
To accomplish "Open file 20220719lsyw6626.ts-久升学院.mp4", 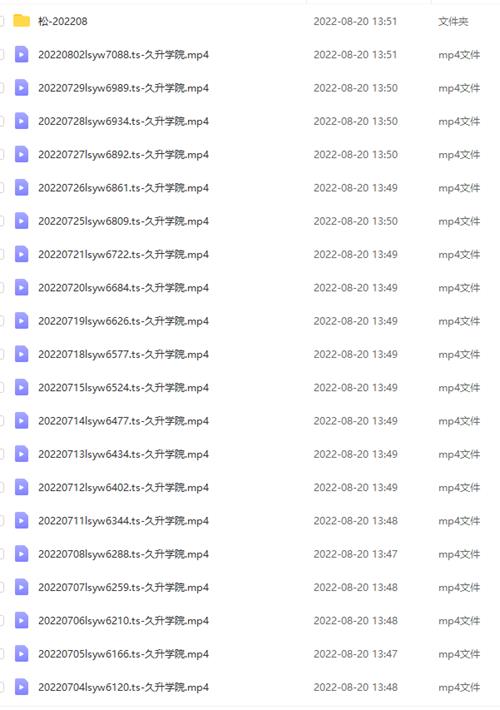I will (123, 321).
